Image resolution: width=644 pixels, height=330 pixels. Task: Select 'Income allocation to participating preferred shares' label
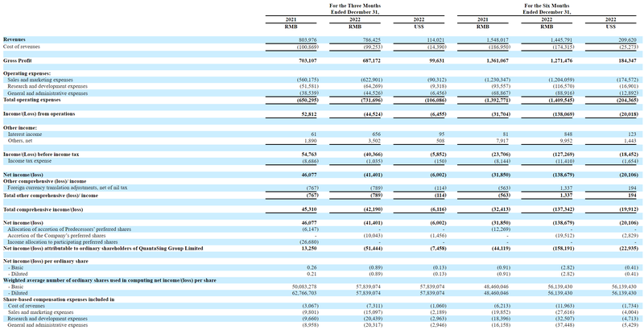click(x=63, y=242)
